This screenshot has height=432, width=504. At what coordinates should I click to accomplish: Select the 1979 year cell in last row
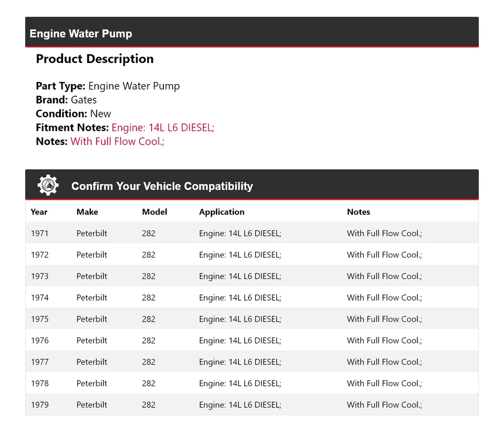[x=39, y=405]
